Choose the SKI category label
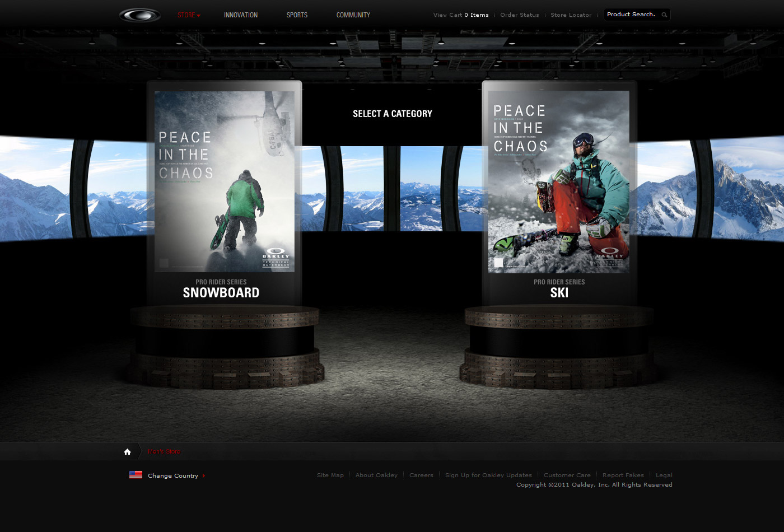784x532 pixels. 559,292
